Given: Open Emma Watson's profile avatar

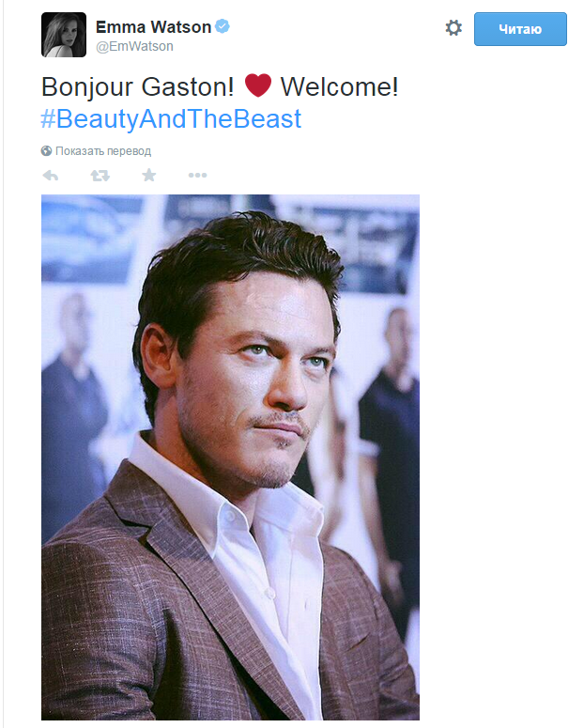Looking at the screenshot, I should pyautogui.click(x=64, y=35).
